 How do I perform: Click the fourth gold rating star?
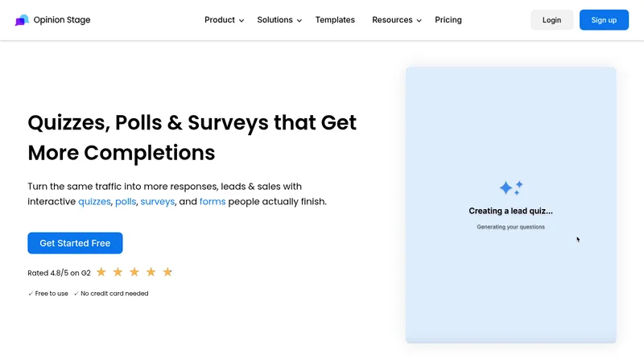[x=151, y=272]
